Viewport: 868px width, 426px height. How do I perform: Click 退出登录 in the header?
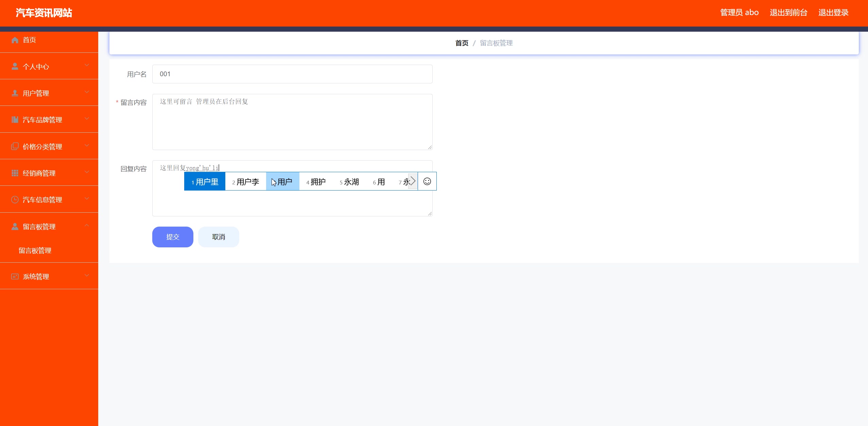(x=833, y=13)
